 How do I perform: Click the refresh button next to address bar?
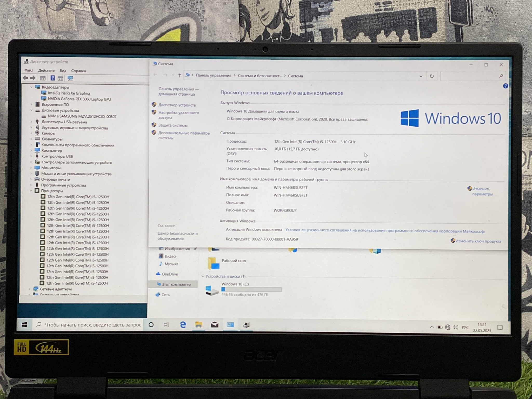tap(432, 76)
